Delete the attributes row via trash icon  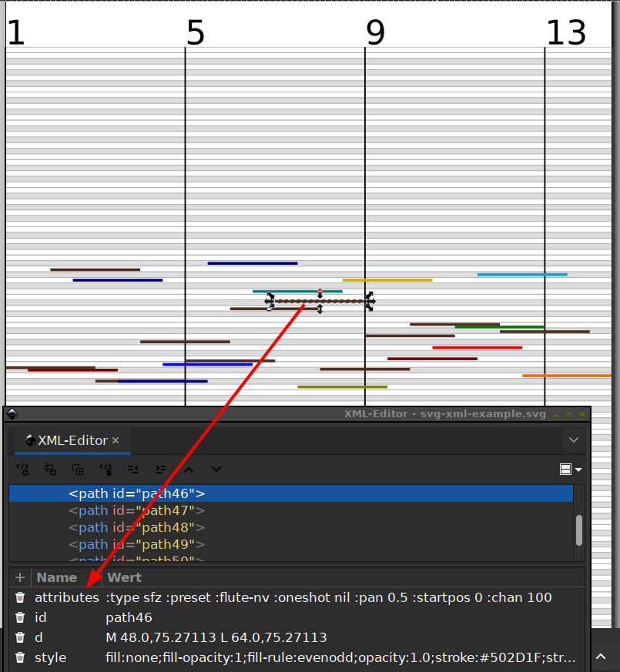pyautogui.click(x=20, y=597)
